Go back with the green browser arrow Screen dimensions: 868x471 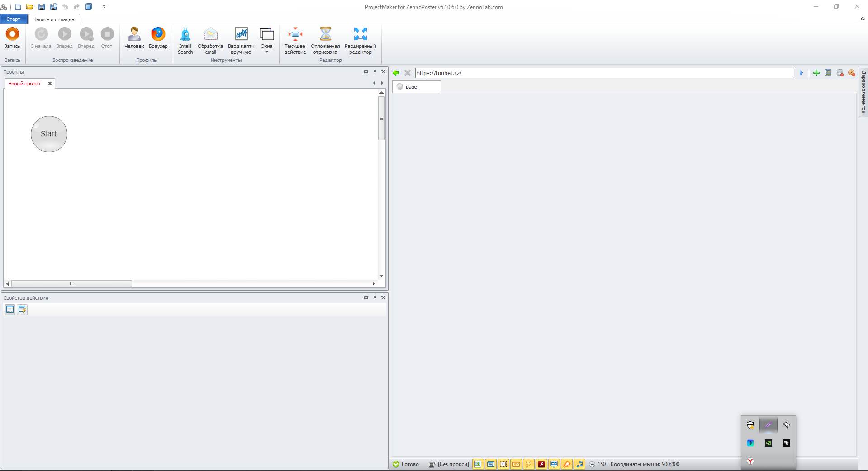pos(396,73)
